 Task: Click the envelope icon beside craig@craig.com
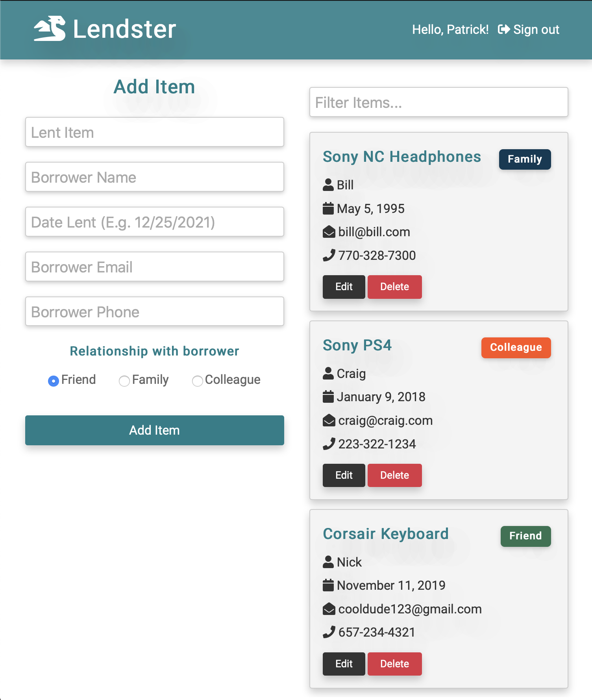coord(329,420)
